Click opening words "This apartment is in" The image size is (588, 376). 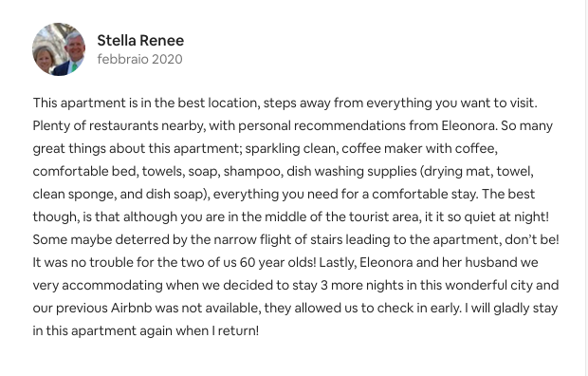(x=91, y=103)
